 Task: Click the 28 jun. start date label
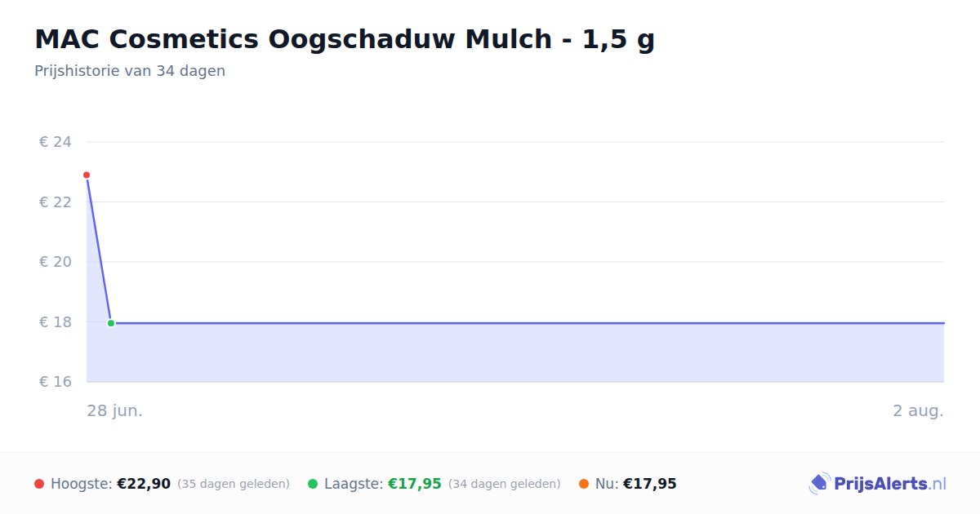tap(115, 410)
